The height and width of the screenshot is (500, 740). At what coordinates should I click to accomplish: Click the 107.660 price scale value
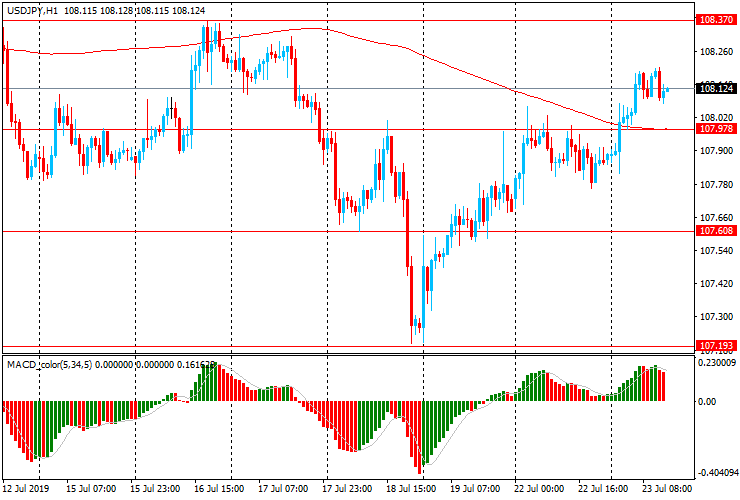pyautogui.click(x=716, y=218)
